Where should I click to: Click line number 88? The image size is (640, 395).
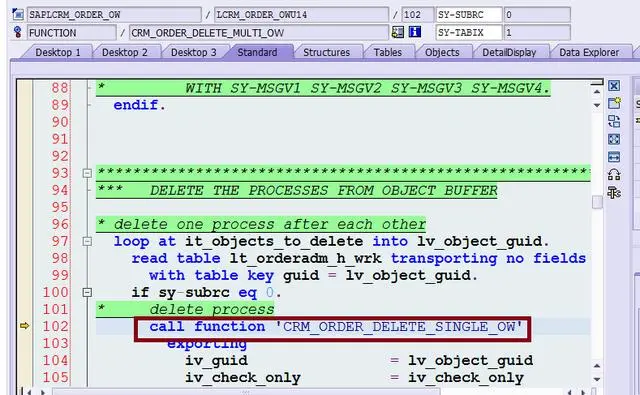click(x=60, y=88)
